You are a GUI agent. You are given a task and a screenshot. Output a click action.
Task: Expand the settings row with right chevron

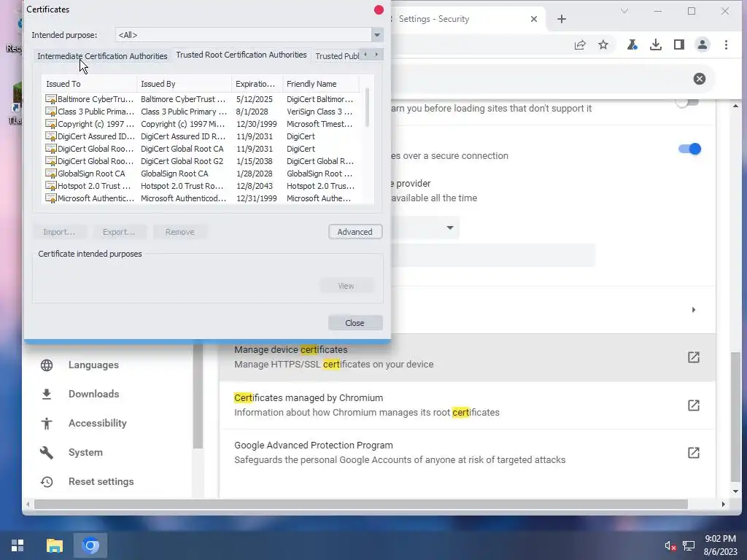(694, 310)
